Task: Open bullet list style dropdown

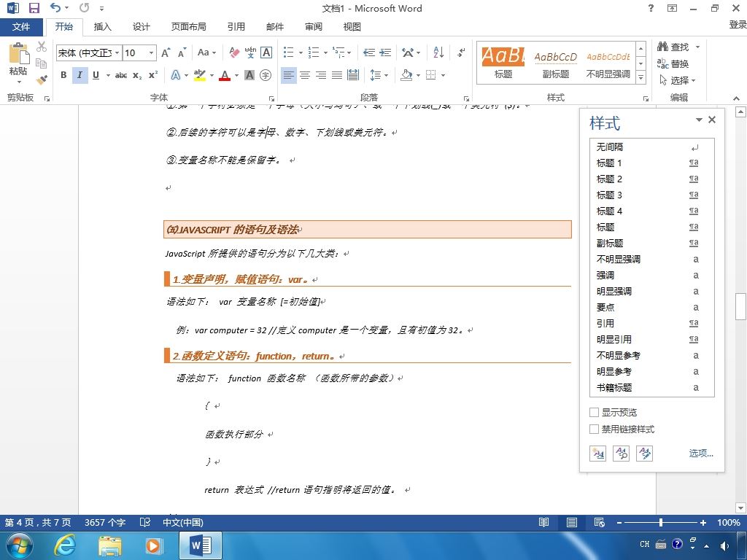Action: (301, 52)
